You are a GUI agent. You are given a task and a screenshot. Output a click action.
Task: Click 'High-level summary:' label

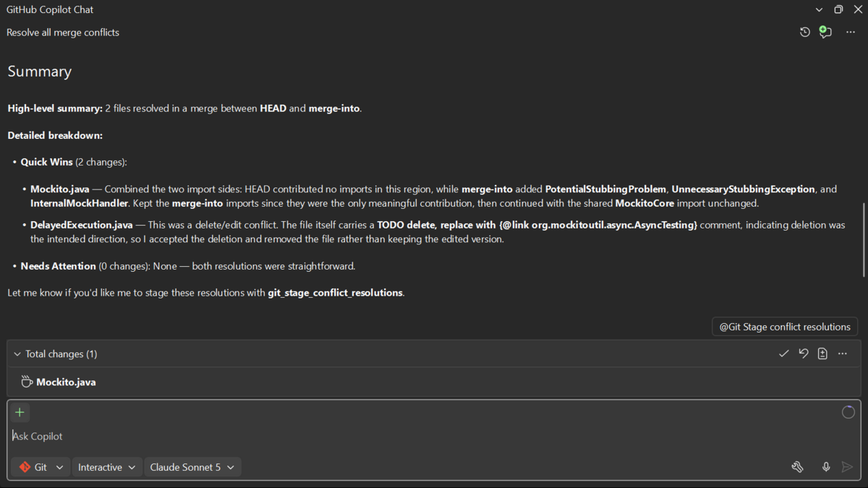55,108
